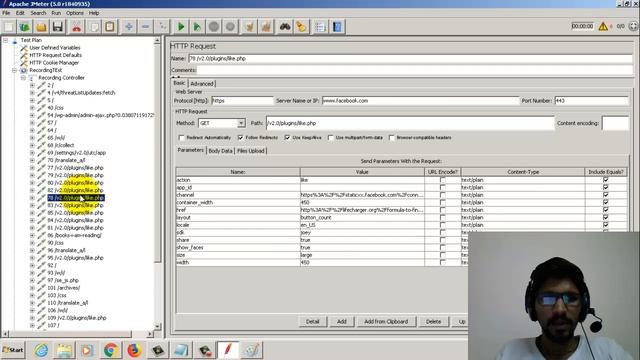Click Start no pauses icon
Viewport: 640px width, 360px height.
[197, 27]
